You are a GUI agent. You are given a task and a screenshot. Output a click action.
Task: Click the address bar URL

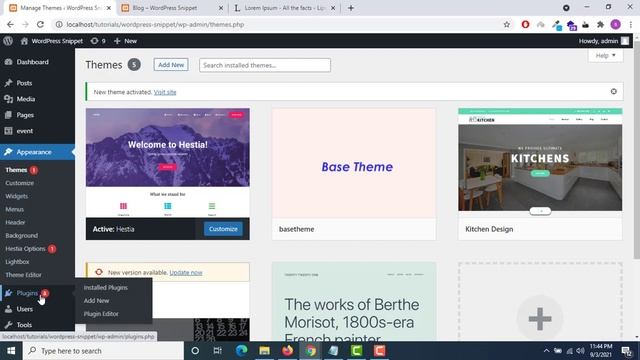coord(155,24)
